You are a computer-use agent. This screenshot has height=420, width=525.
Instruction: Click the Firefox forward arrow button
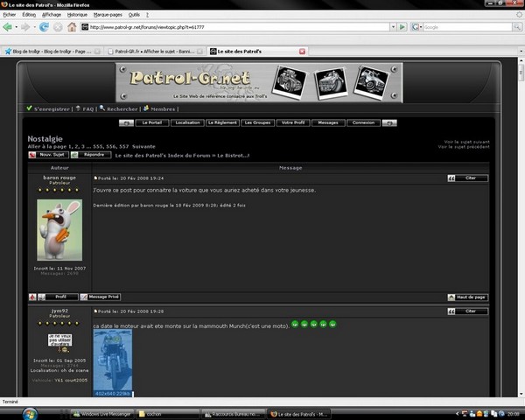25,27
